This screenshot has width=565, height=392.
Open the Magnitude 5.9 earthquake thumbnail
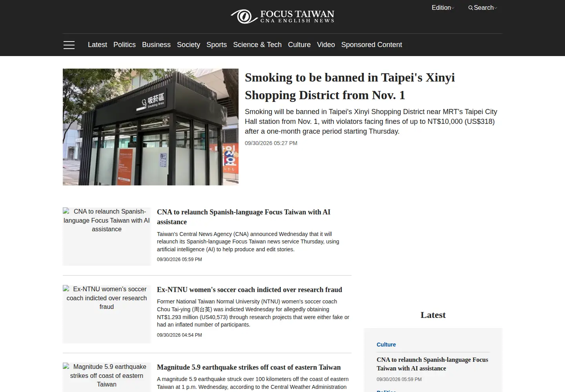[x=107, y=377]
